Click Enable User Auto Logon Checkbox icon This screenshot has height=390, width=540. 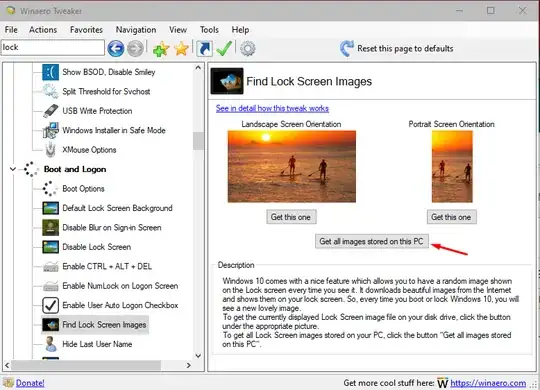[51, 305]
